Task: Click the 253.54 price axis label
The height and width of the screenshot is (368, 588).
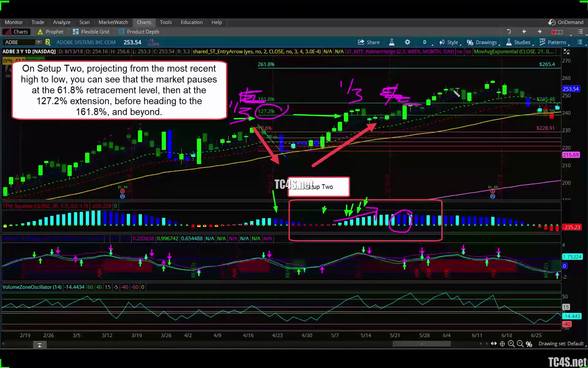Action: (x=571, y=89)
